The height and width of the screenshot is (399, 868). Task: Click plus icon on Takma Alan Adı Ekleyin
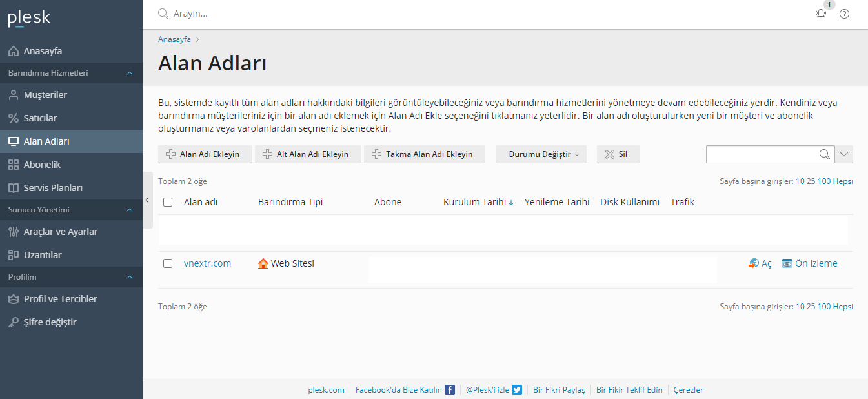click(x=377, y=154)
